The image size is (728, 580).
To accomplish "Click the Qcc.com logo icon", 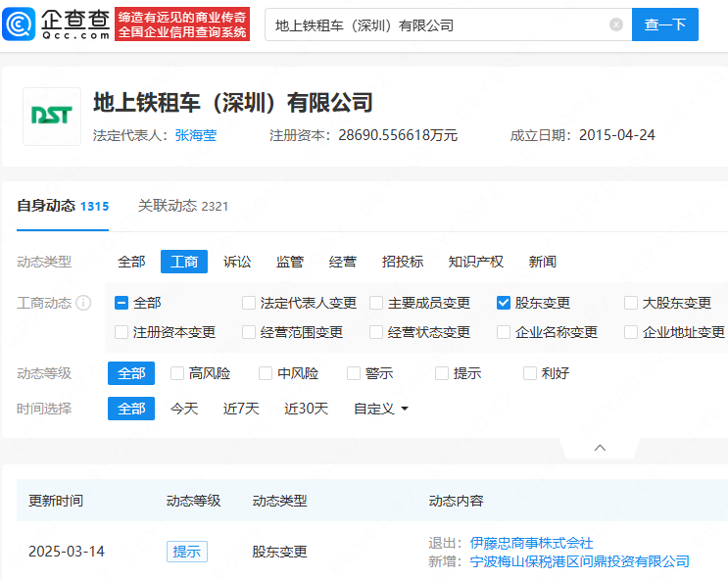I will tap(22, 24).
